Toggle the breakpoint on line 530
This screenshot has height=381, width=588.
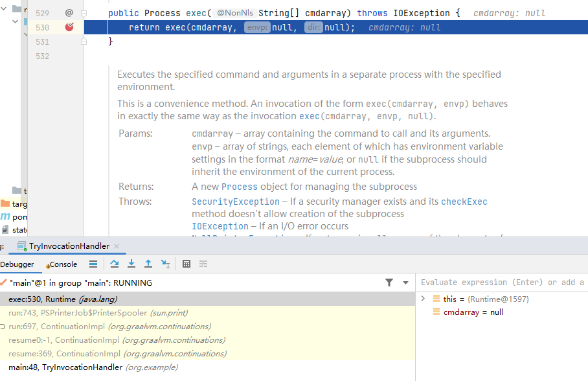(x=69, y=27)
